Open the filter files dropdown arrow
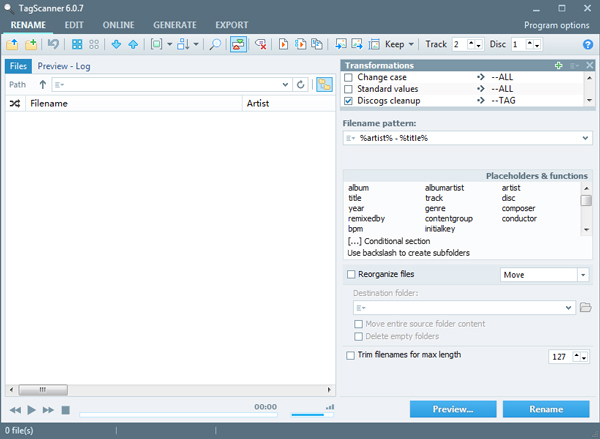Screen dimensions: 600x439 coord(169,44)
